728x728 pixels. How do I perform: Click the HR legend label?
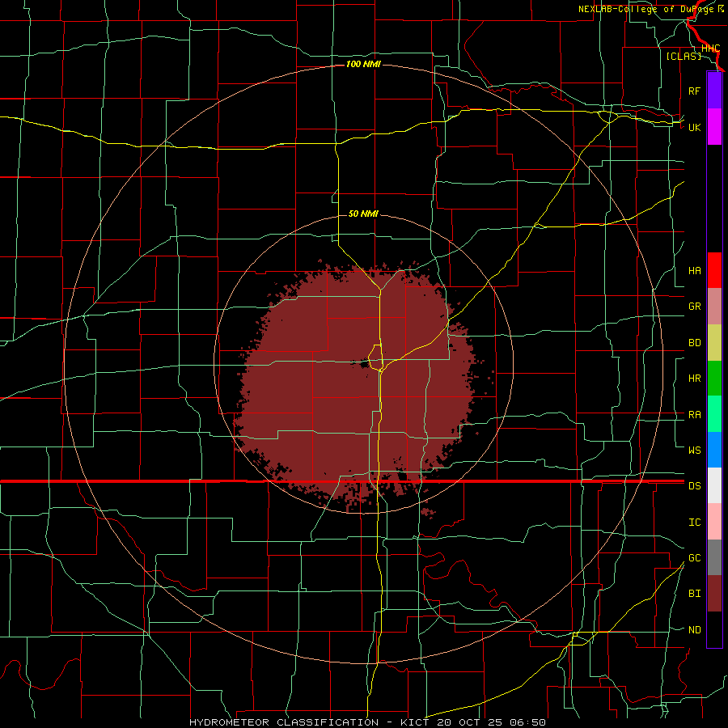click(x=694, y=379)
